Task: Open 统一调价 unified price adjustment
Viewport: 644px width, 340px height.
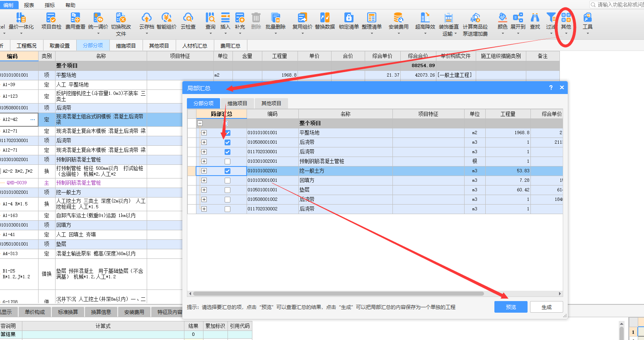Action: click(x=98, y=21)
